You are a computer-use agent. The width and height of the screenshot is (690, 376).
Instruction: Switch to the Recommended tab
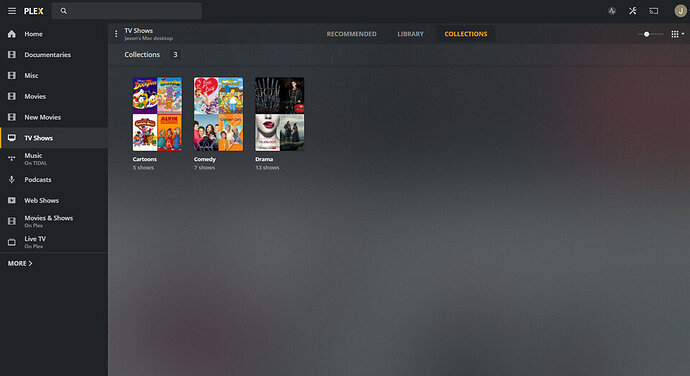(x=352, y=34)
